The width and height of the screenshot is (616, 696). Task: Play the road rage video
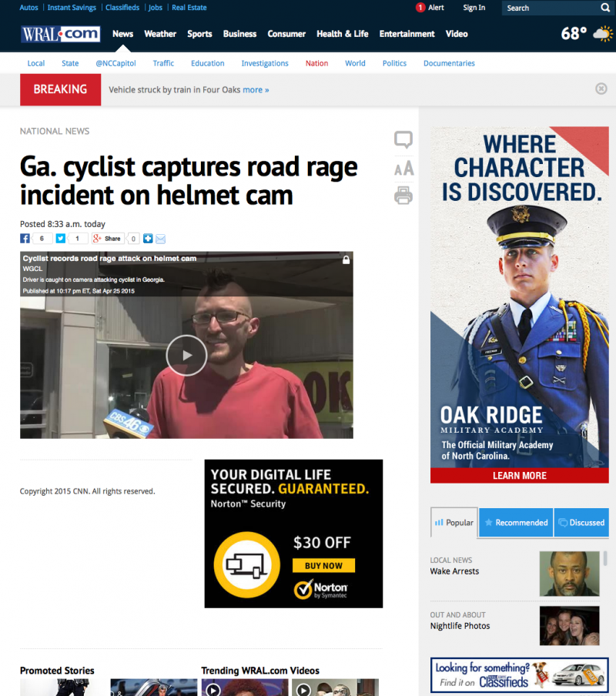pos(186,355)
